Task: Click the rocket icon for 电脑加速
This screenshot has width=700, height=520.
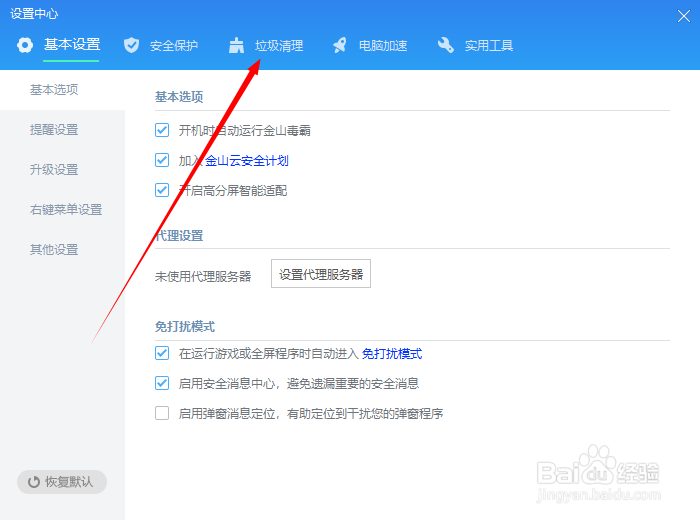Action: coord(340,45)
